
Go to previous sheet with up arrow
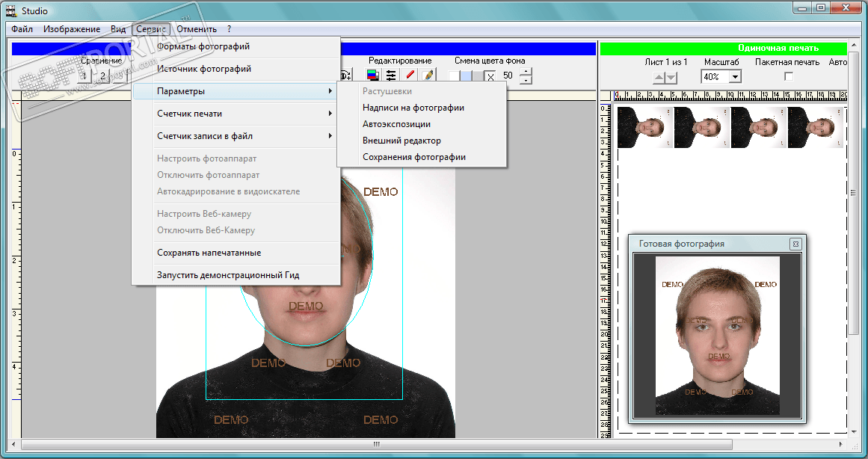tap(659, 78)
